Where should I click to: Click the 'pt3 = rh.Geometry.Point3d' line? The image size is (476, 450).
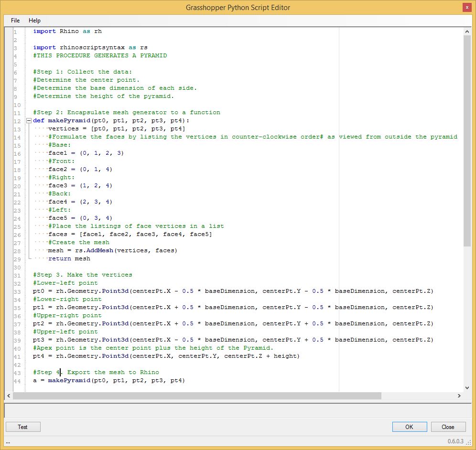233,340
